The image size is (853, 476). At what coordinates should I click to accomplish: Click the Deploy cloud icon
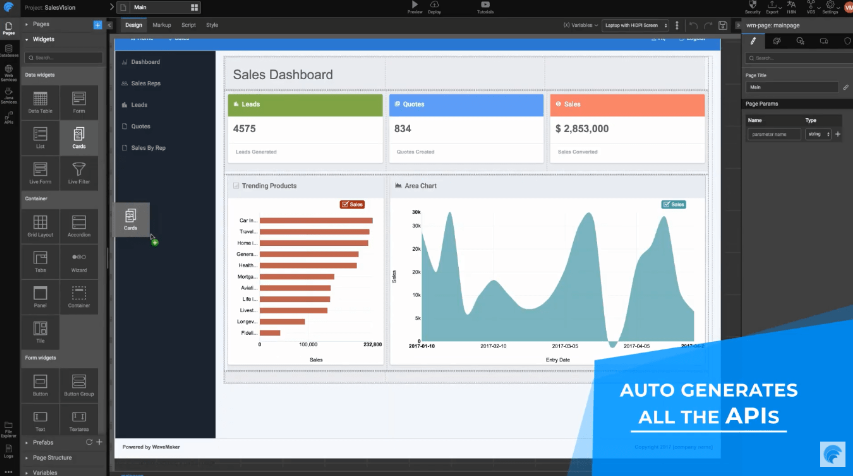[434, 5]
